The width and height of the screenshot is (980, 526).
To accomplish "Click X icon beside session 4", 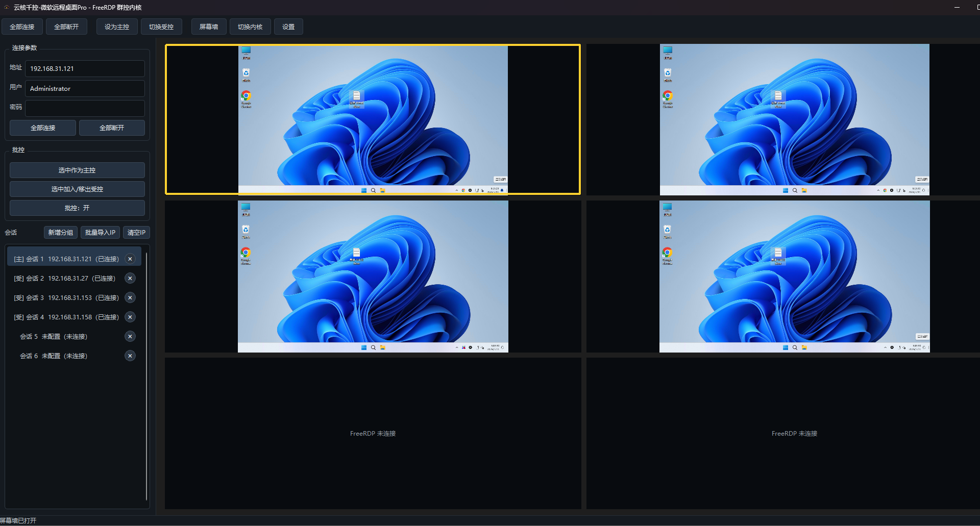I will coord(130,317).
